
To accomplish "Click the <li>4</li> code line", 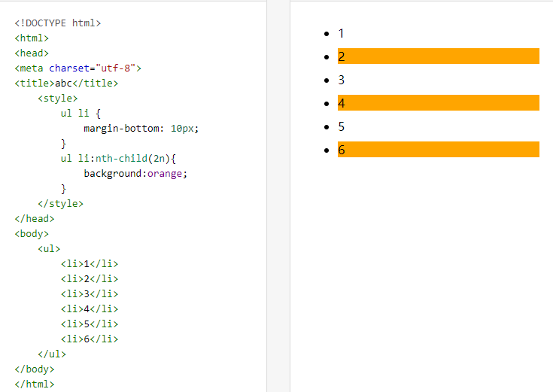I will click(90, 309).
